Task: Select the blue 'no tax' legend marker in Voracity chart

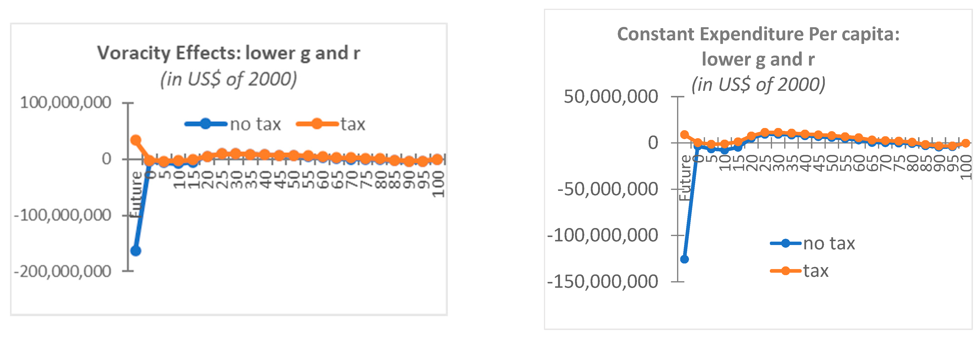Action: 206,124
